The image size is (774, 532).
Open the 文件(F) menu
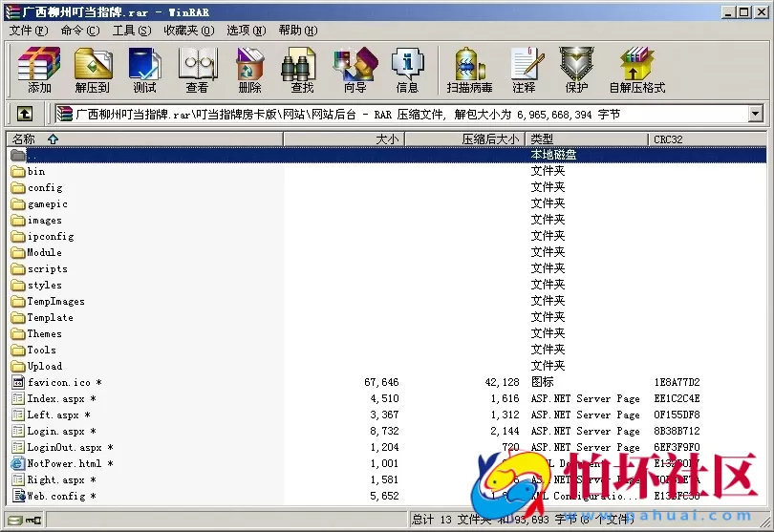(x=29, y=31)
